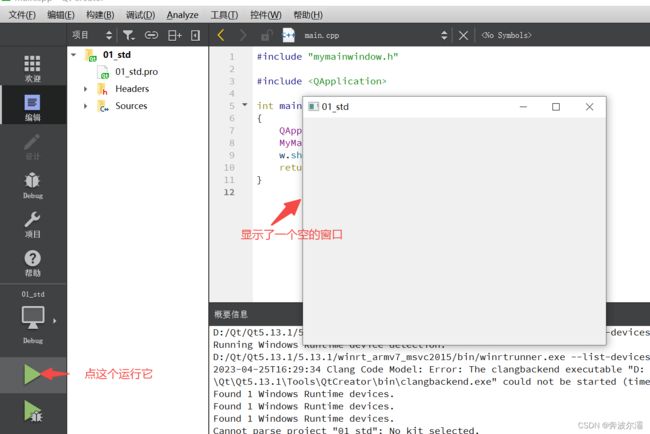650x434 pixels.
Task: Click the mymainwindow.h include line
Action: click(327, 56)
